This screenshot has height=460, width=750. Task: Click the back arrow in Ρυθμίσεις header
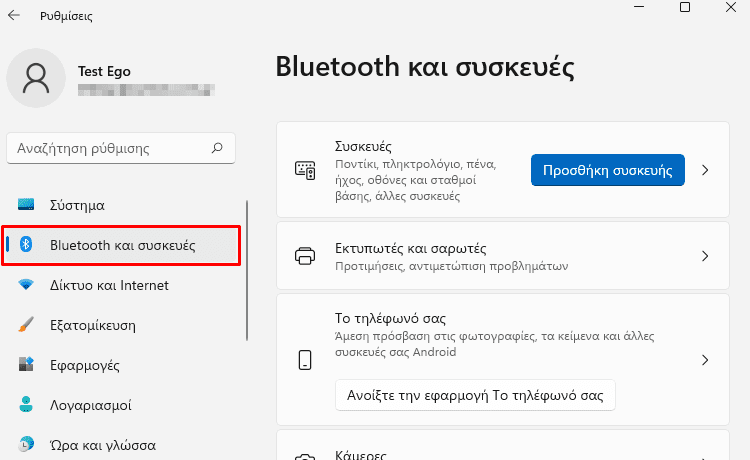pos(14,15)
